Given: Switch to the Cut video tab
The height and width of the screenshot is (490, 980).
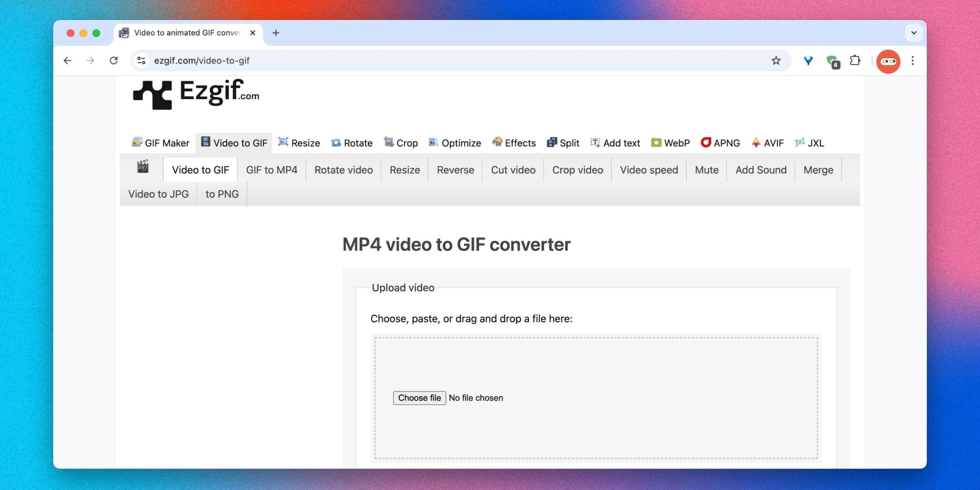Looking at the screenshot, I should (513, 170).
